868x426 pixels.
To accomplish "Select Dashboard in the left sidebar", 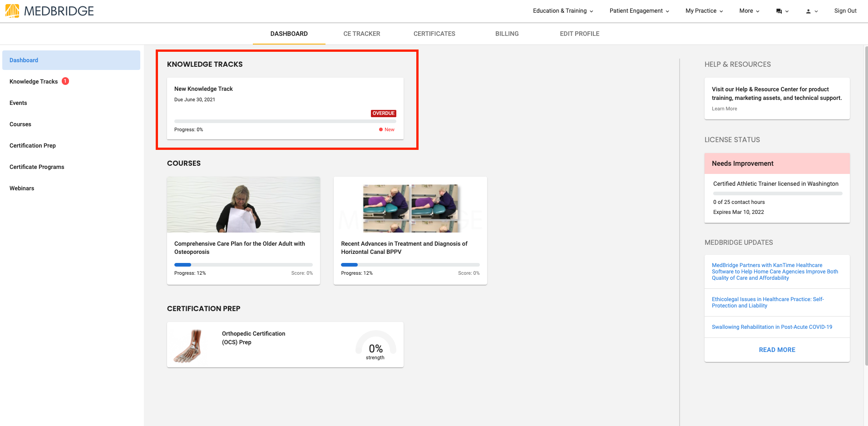I will pos(71,60).
